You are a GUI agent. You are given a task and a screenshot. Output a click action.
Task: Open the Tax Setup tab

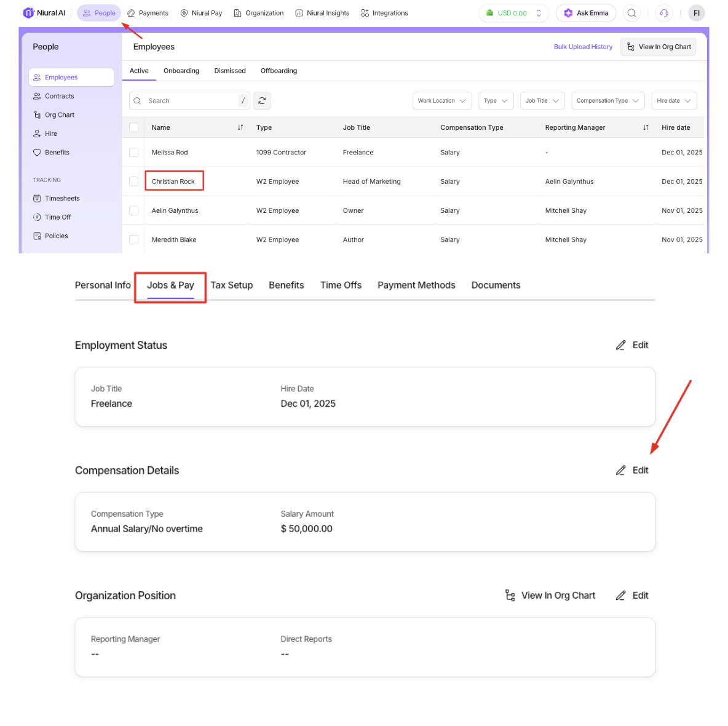tap(232, 285)
